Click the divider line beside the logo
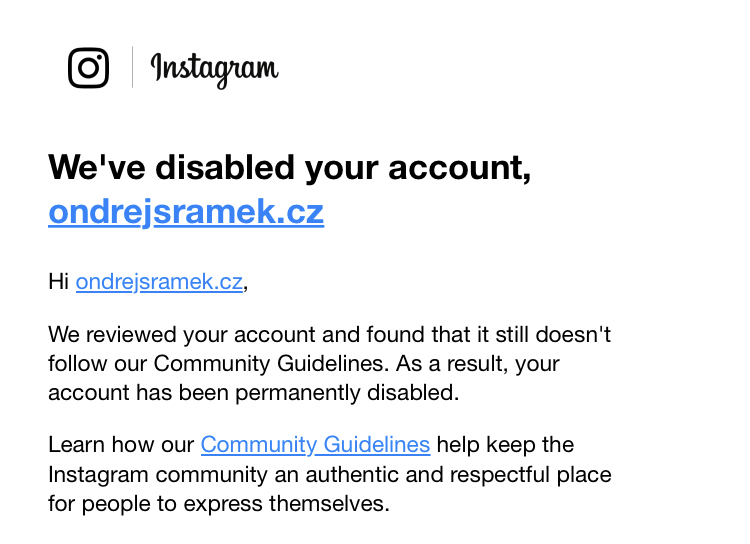Screen dimensions: 750x544 [x=132, y=67]
